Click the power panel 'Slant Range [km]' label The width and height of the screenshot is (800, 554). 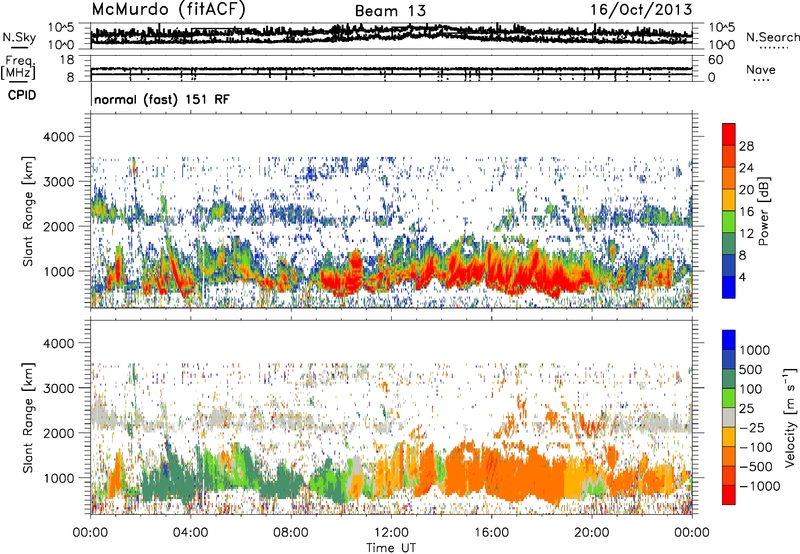29,211
